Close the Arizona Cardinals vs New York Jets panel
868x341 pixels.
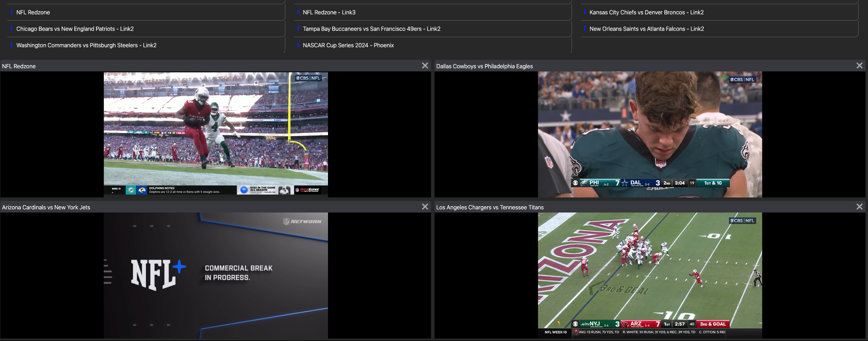pos(425,207)
